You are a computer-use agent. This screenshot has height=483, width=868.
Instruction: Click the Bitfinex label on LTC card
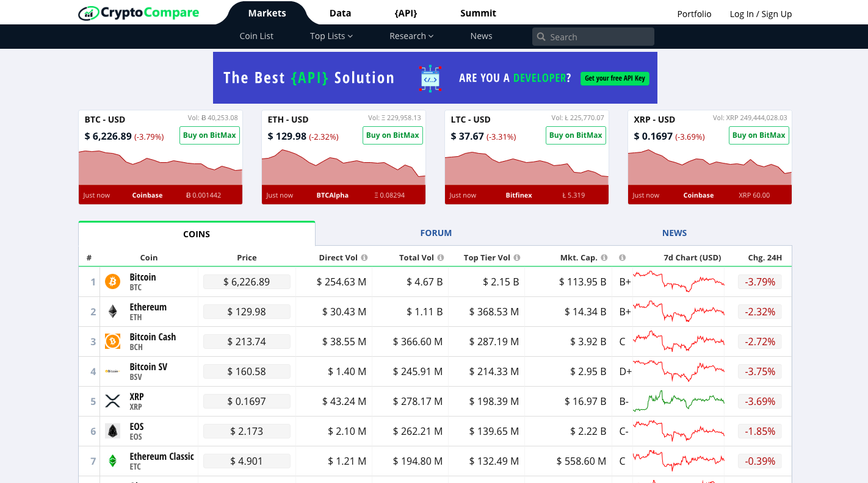point(519,195)
